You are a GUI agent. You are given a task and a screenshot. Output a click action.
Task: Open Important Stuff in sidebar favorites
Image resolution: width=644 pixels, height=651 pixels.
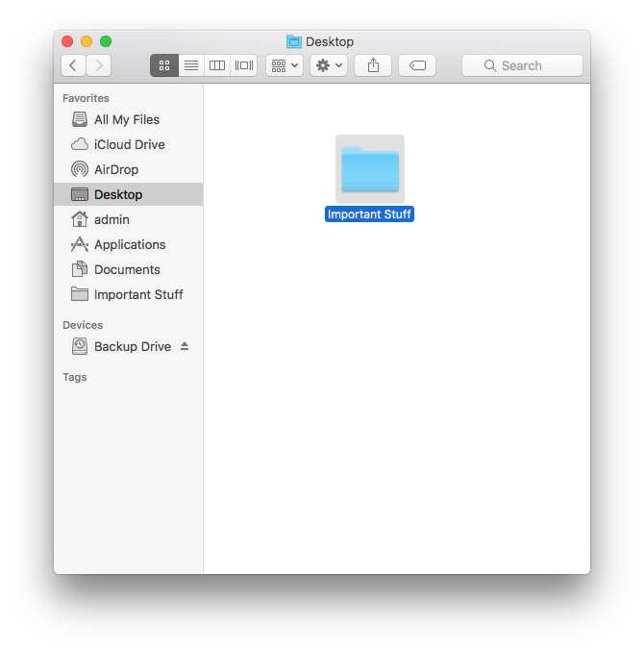(129, 294)
